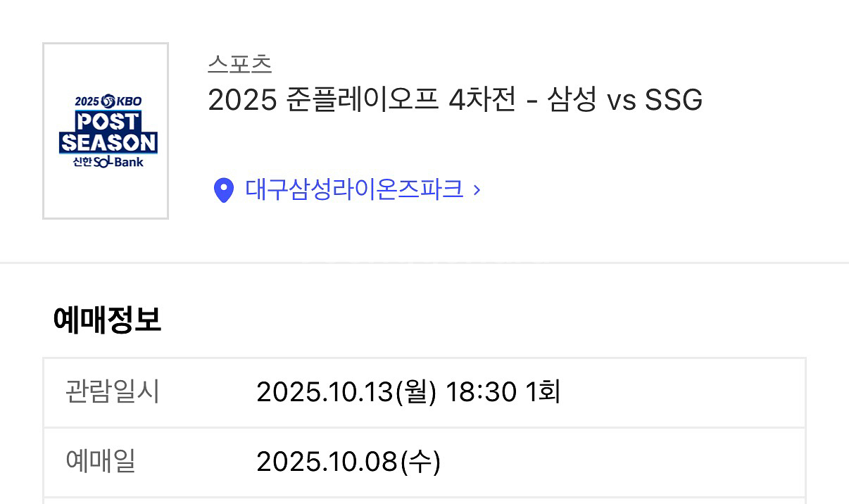Select the 예매일 label
Screen dimensions: 849x504
(x=101, y=462)
